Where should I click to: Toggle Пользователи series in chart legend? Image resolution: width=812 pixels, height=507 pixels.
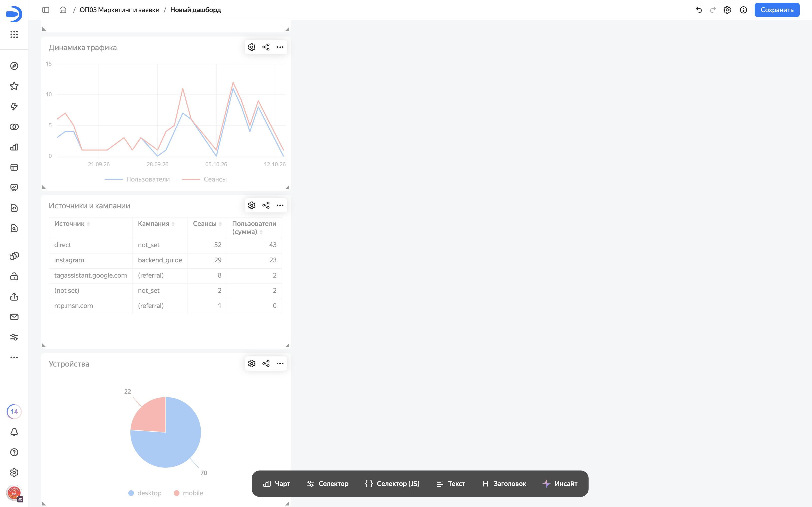click(x=137, y=179)
